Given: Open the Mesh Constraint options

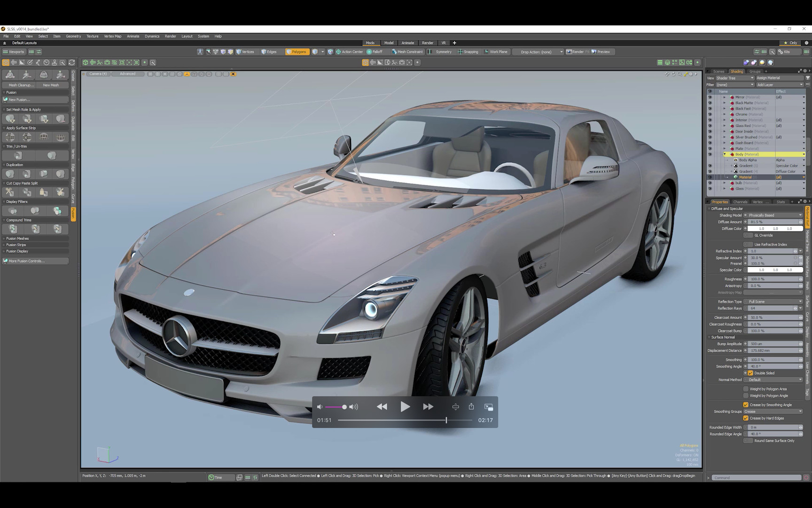Looking at the screenshot, I should point(407,52).
